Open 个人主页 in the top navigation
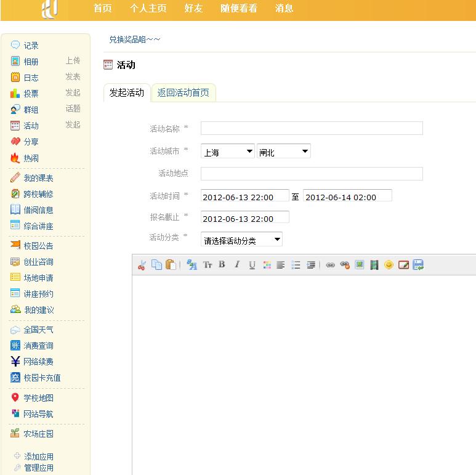Screen dimensions: 476x475 [148, 9]
